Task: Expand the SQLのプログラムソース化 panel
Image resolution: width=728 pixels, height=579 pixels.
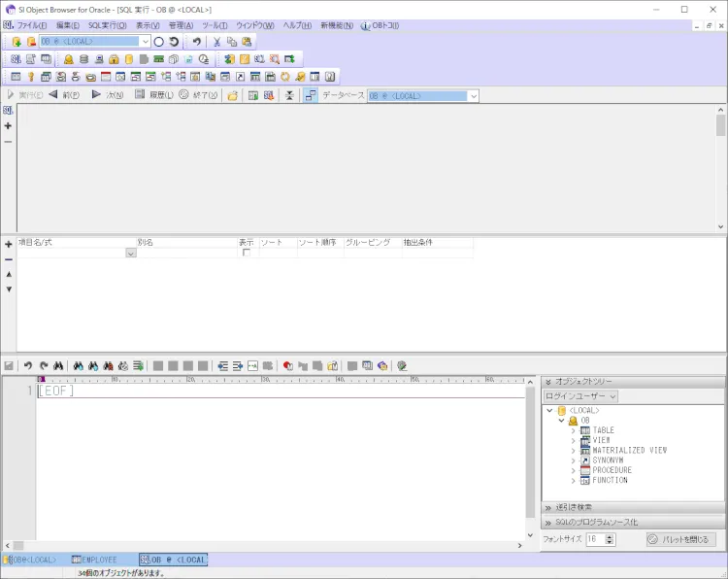Action: (633, 523)
